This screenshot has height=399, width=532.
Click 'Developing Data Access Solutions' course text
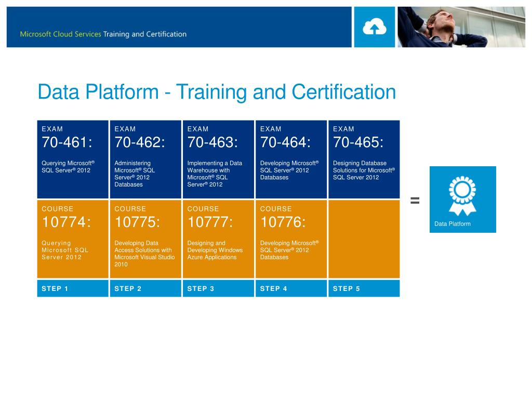[x=144, y=254]
